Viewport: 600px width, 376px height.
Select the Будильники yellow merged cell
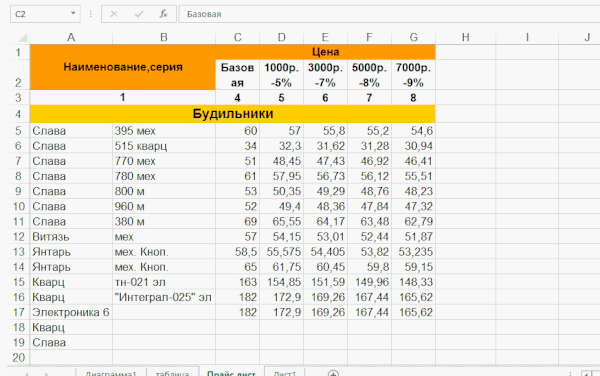(233, 114)
